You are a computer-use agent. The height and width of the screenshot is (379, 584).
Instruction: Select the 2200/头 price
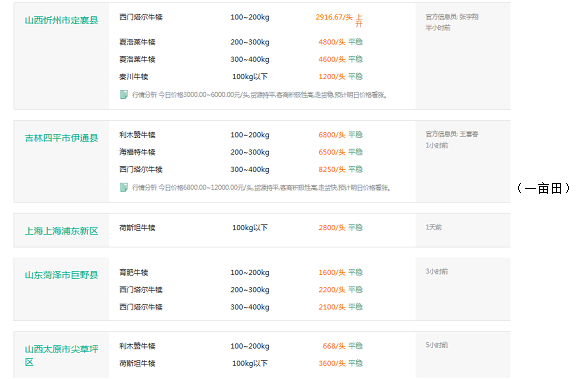pos(332,290)
